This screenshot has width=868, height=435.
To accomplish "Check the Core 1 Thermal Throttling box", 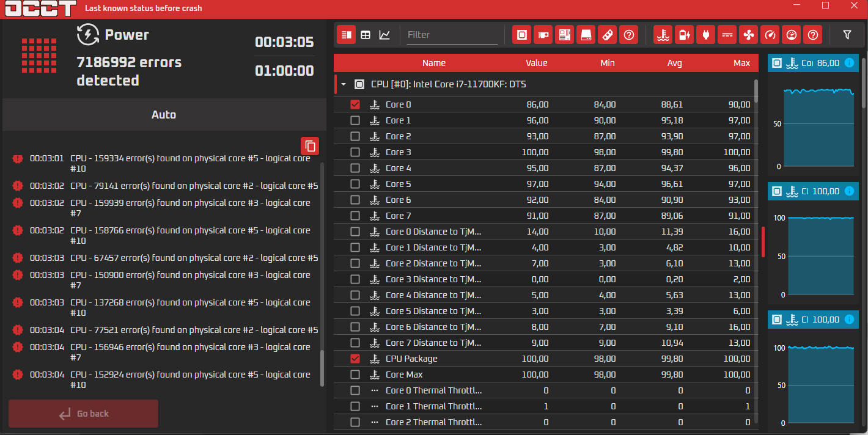I will [355, 406].
